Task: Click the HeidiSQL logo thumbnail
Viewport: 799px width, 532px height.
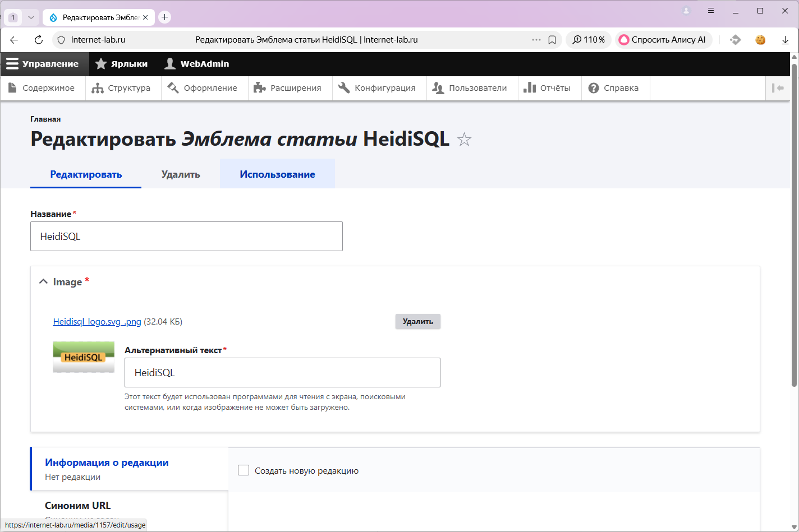Action: tap(84, 357)
